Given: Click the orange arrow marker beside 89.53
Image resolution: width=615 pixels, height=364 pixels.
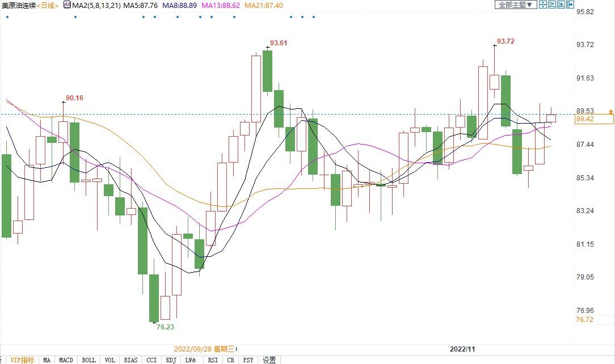Looking at the screenshot, I should coord(611,112).
